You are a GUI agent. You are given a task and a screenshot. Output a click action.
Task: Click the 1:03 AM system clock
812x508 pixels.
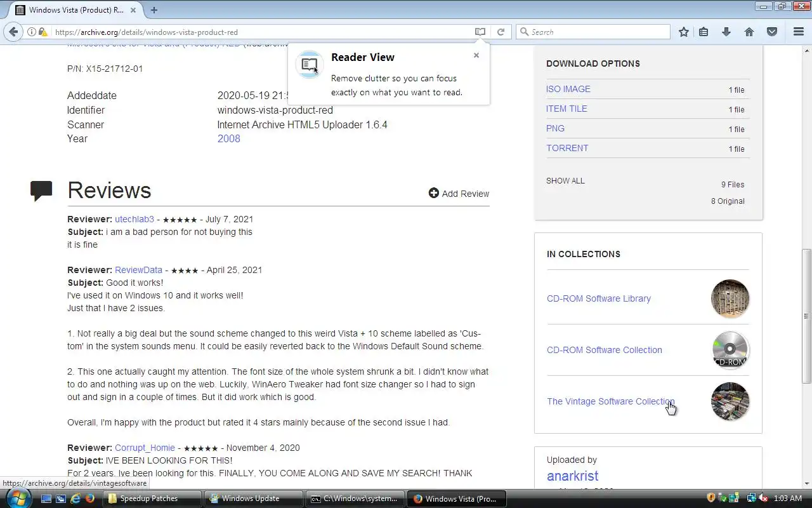789,498
